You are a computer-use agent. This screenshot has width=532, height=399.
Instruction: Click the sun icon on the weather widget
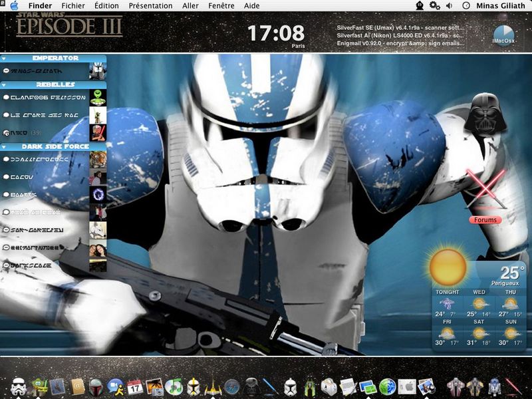(x=448, y=267)
